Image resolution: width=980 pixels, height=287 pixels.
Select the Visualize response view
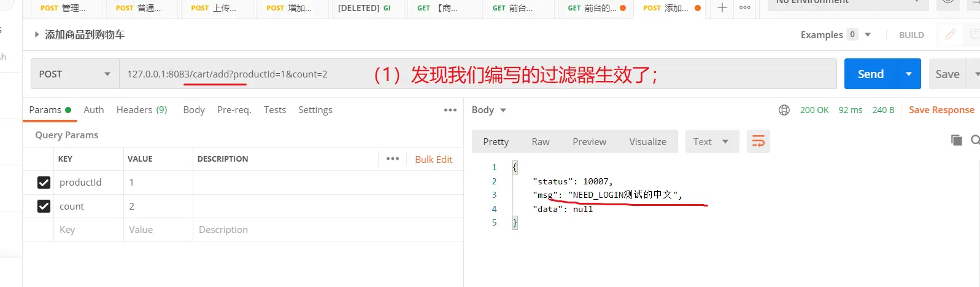click(x=648, y=141)
